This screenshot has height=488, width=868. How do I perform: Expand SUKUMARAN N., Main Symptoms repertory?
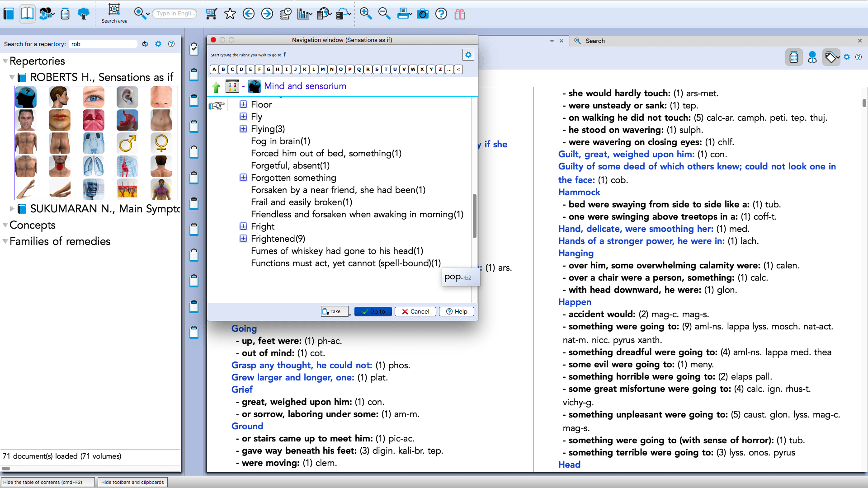[x=12, y=209]
